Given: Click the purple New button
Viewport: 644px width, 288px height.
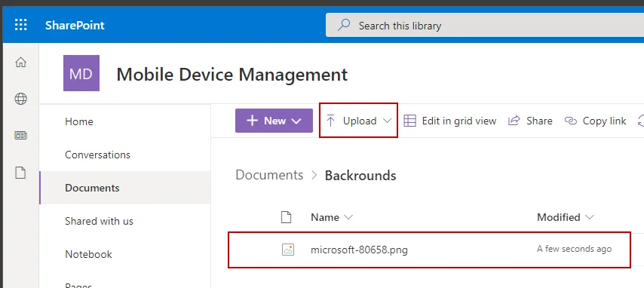Looking at the screenshot, I should 274,121.
